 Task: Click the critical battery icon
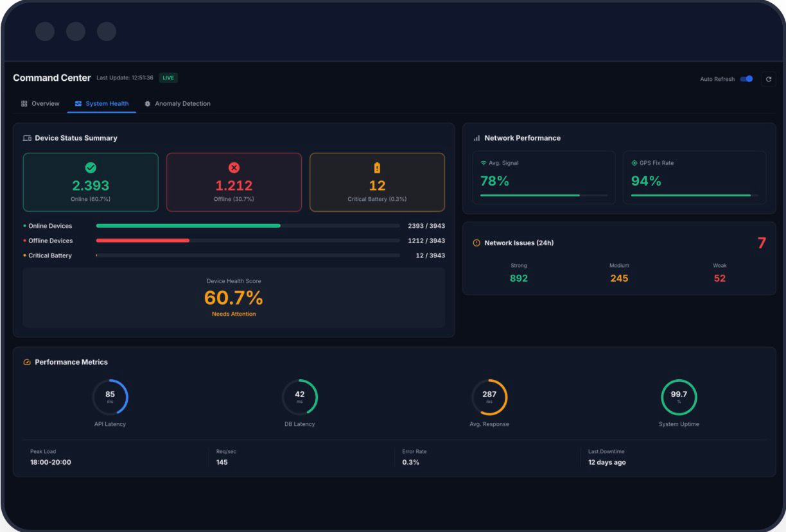click(377, 167)
